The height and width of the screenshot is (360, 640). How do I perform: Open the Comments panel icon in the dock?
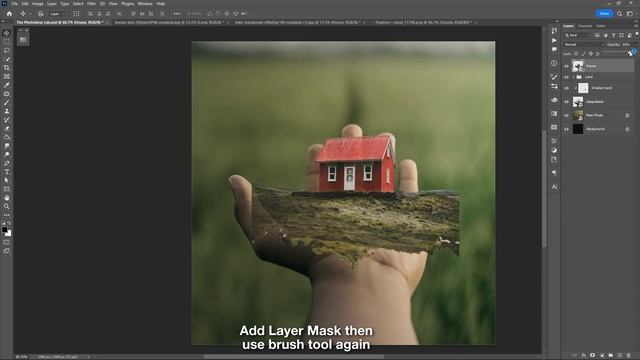[x=554, y=49]
